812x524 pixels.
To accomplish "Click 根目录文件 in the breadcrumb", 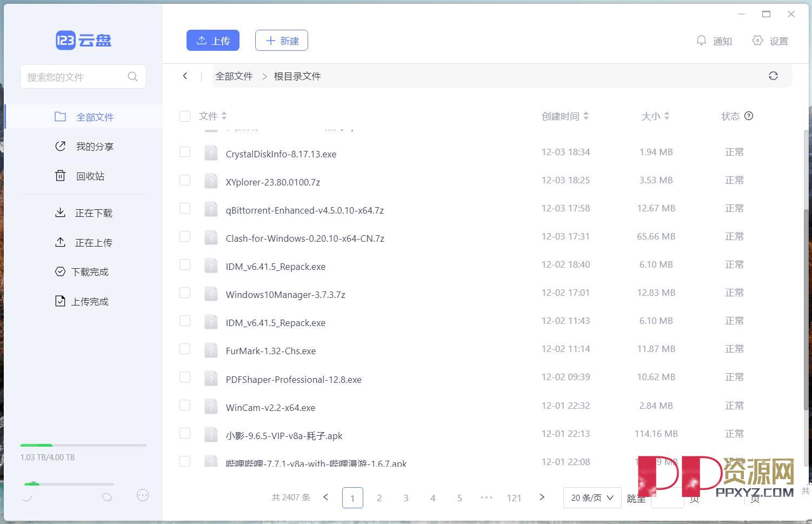I will tap(297, 76).
